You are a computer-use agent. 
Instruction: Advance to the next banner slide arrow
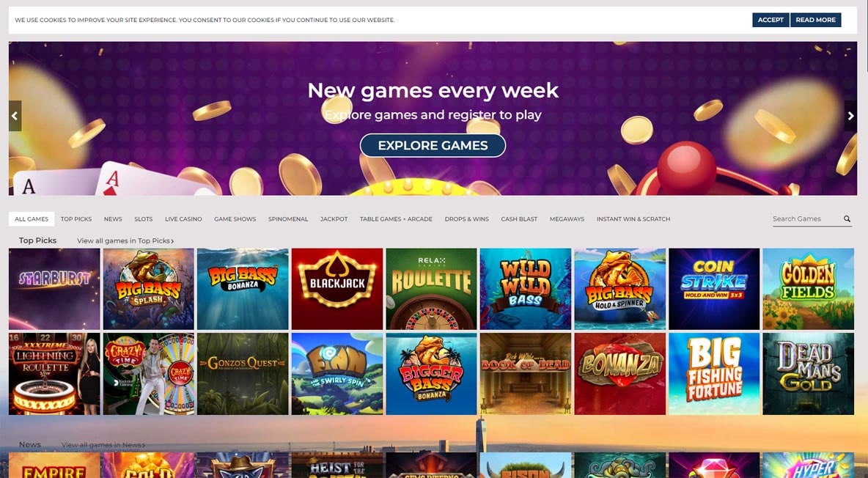pos(851,116)
